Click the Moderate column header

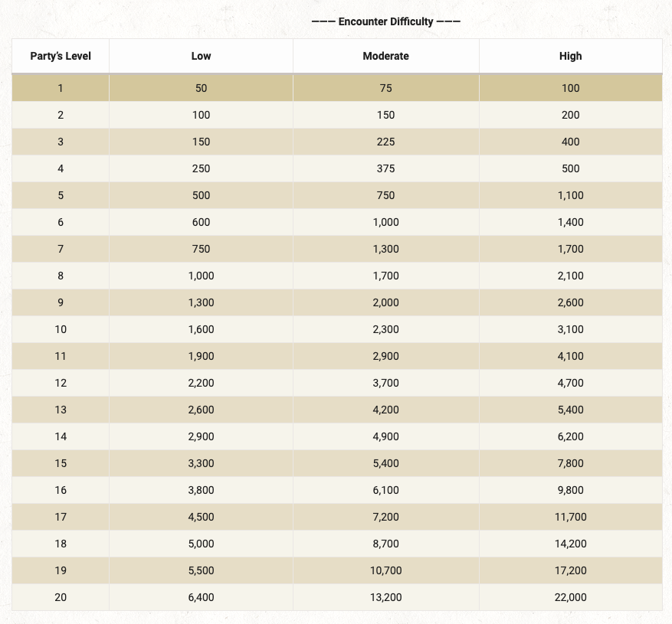pyautogui.click(x=385, y=56)
